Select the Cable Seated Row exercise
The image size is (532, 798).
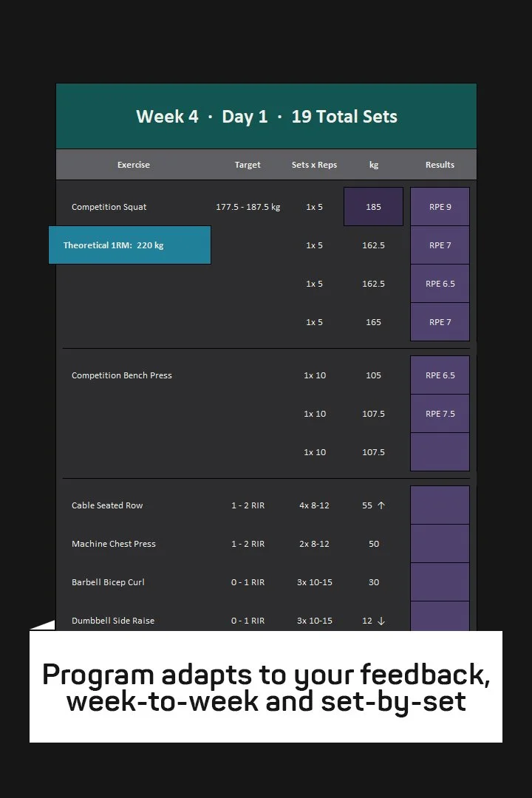107,505
